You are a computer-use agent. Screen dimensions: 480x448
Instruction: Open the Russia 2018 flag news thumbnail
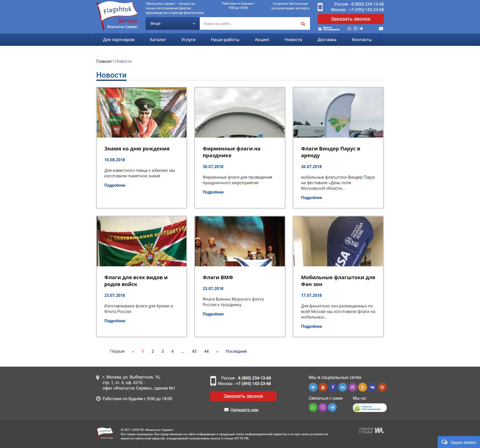click(x=338, y=241)
